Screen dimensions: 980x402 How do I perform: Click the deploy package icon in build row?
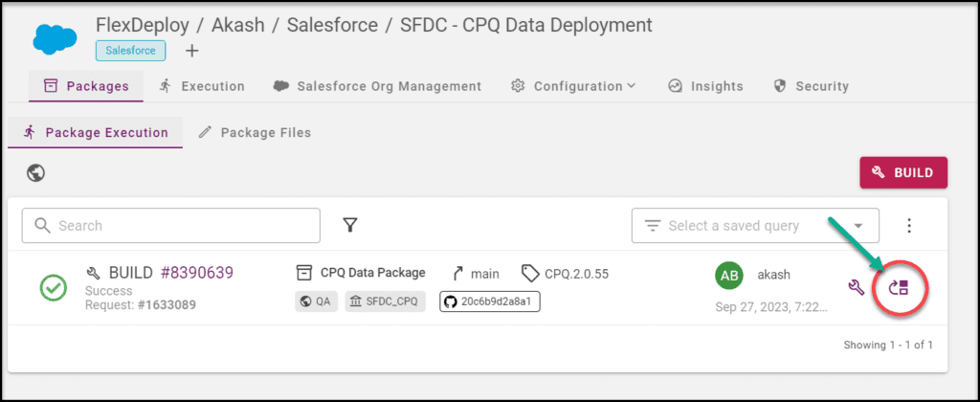pos(899,287)
